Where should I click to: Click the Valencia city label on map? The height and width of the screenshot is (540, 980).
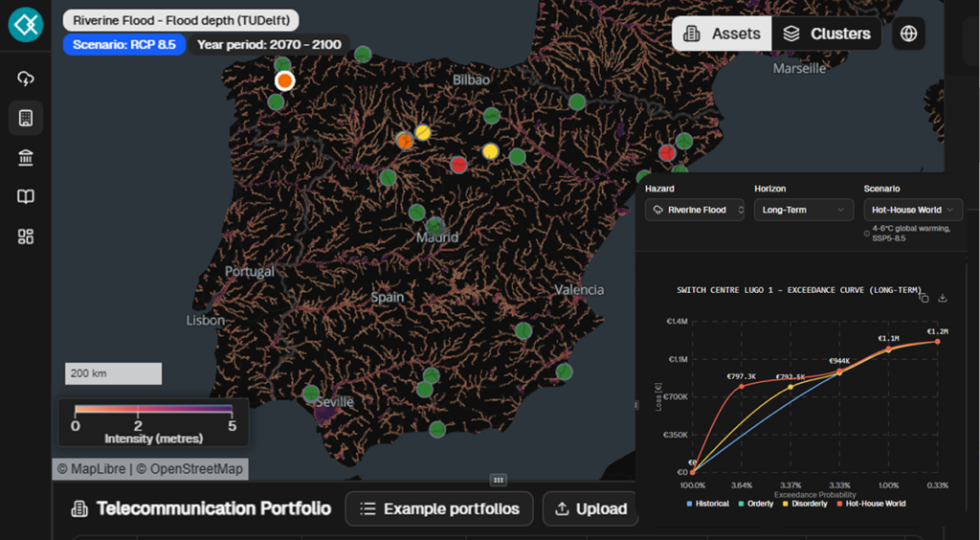click(579, 290)
